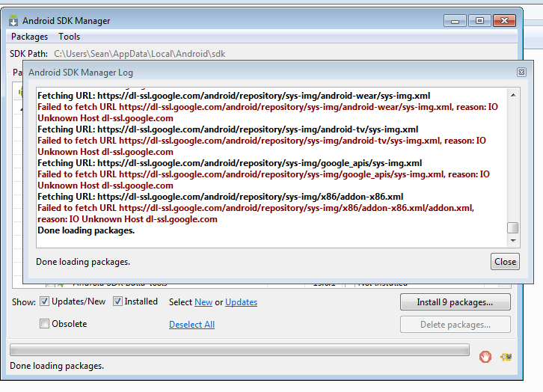Viewport: 543px width, 392px height.
Task: Click the log scrollbar up arrow
Action: point(513,95)
